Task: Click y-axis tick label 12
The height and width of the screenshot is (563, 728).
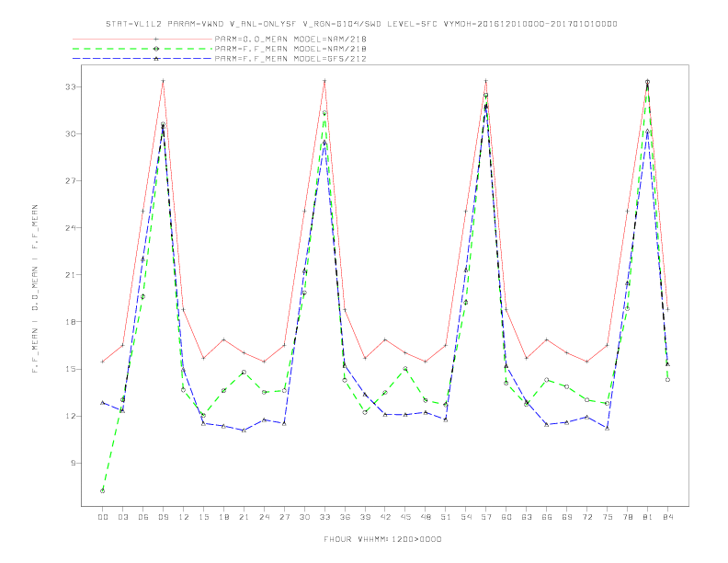Action: 70,416
